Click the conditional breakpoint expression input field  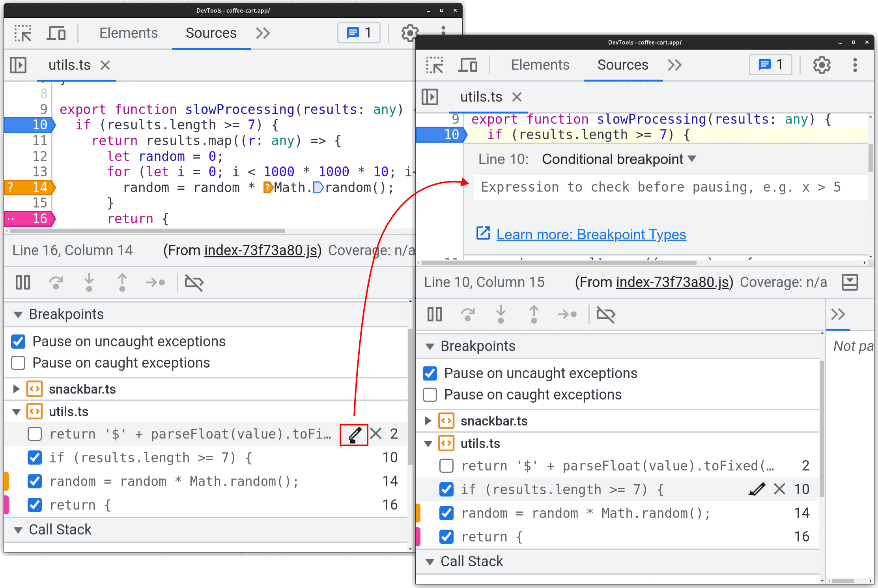point(650,187)
